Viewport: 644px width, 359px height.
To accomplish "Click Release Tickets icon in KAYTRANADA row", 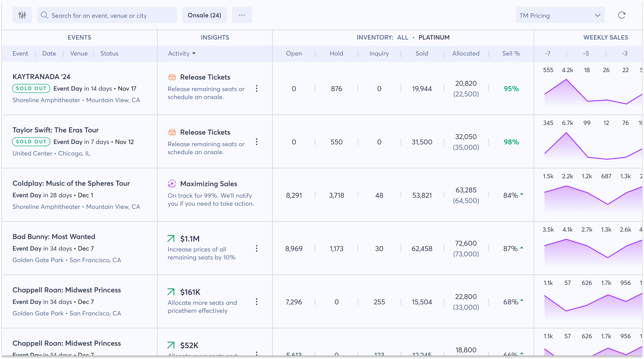I will point(172,77).
